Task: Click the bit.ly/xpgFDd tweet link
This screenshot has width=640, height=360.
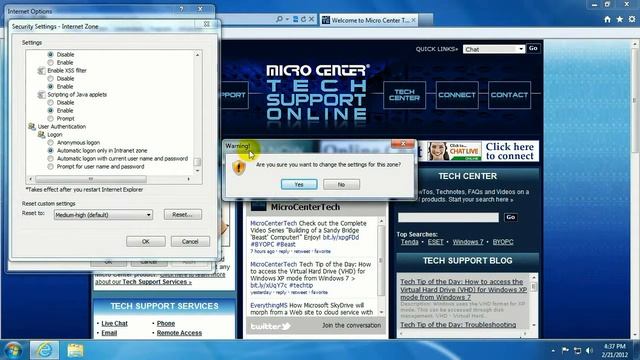Action: [x=341, y=237]
